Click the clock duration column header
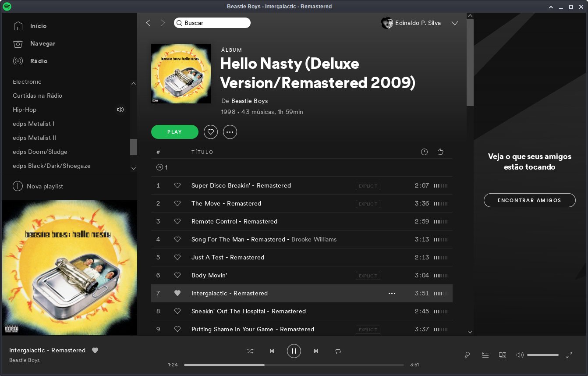 [x=424, y=152]
